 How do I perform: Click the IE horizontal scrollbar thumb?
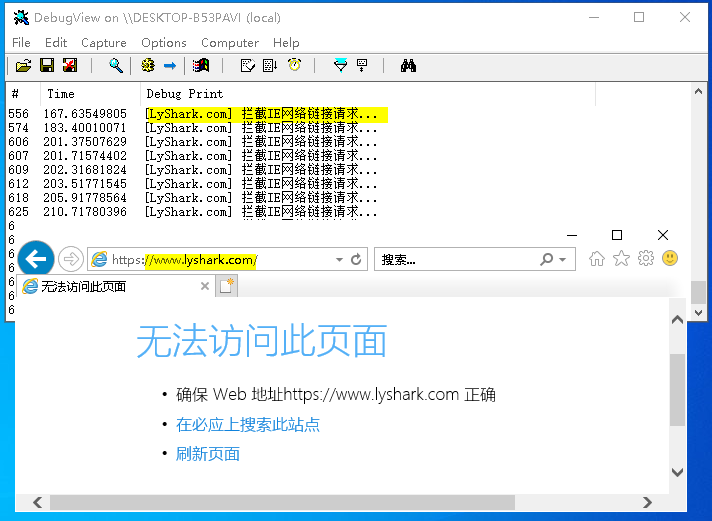[x=282, y=502]
